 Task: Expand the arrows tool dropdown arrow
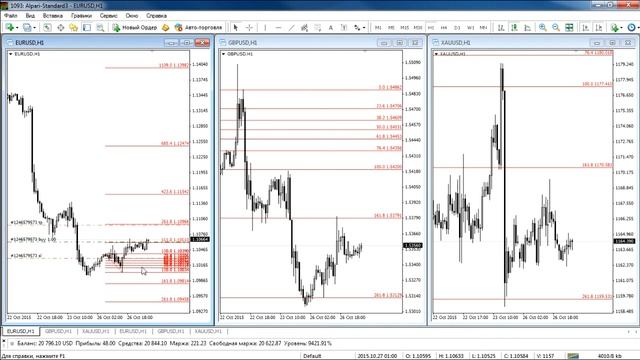pos(364,28)
